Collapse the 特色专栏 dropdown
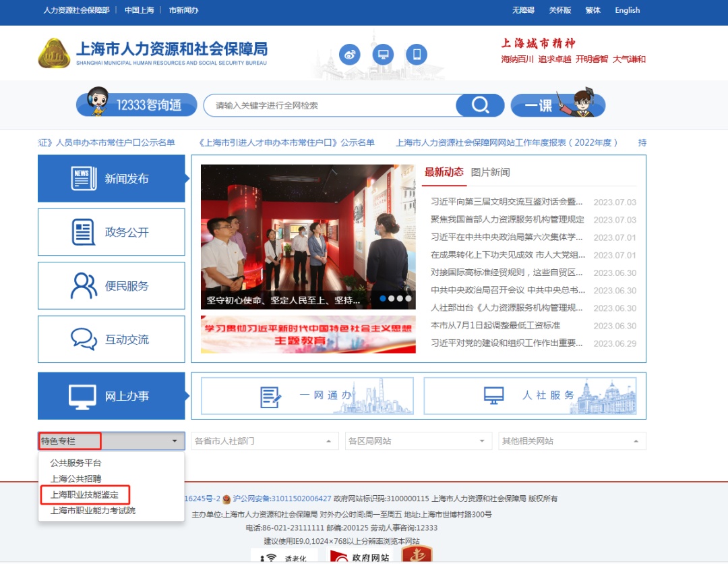 point(175,441)
